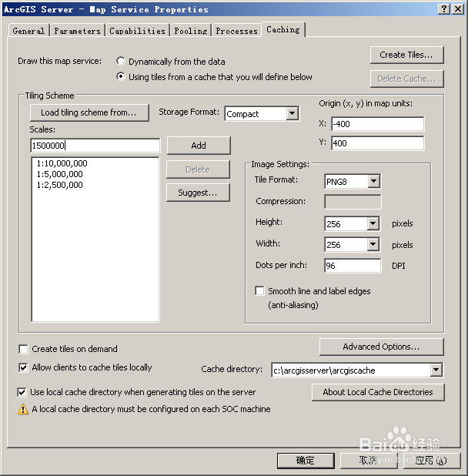468x476 pixels.
Task: Go to the Capabilities tab
Action: [x=137, y=31]
